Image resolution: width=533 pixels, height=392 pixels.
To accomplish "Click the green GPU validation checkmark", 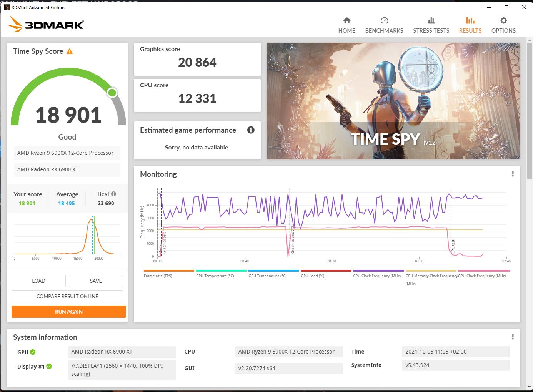I will 33,352.
